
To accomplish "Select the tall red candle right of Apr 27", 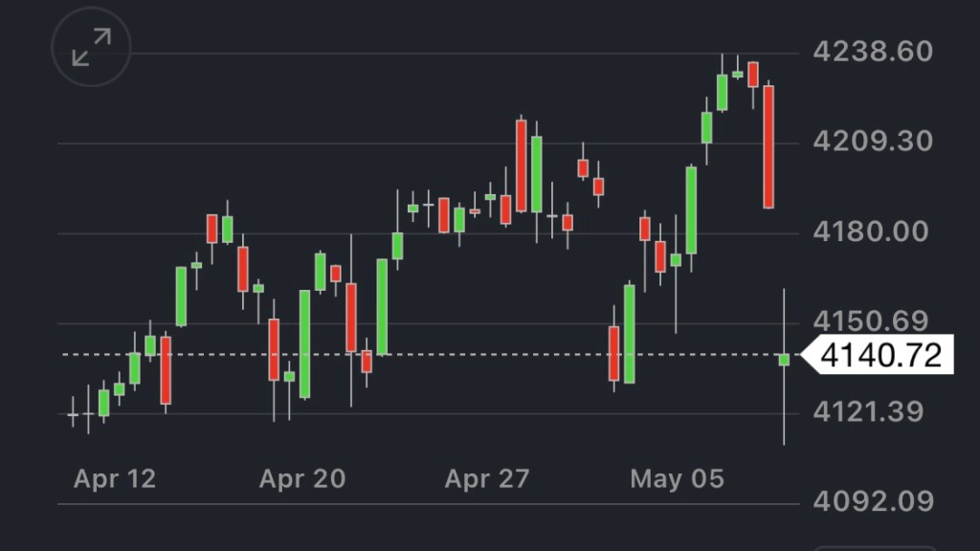I will pos(522,165).
